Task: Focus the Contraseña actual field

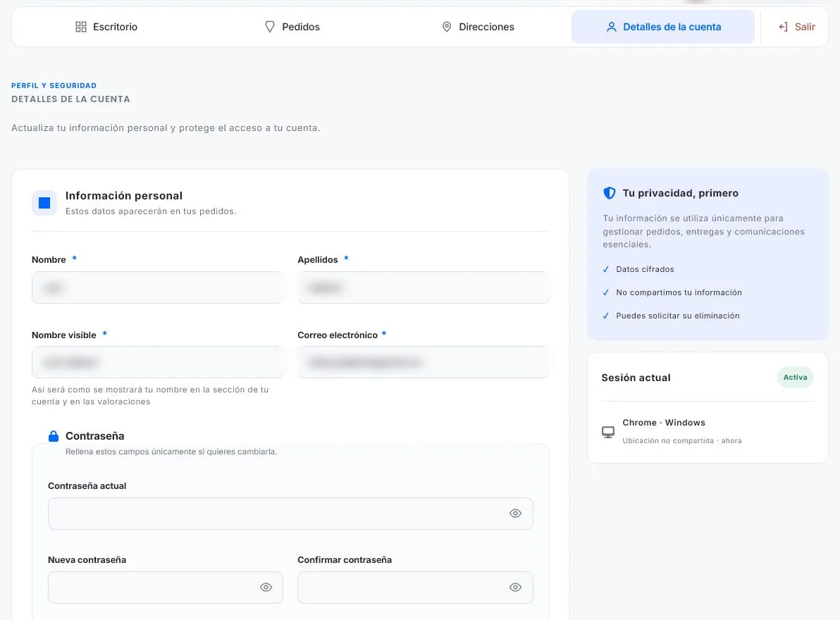Action: click(290, 514)
